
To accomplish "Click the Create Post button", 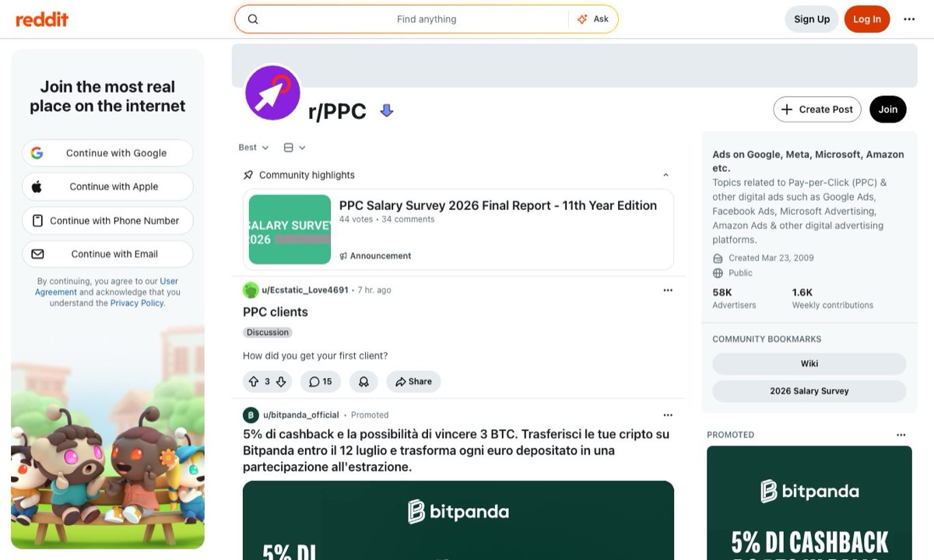I will pos(817,110).
